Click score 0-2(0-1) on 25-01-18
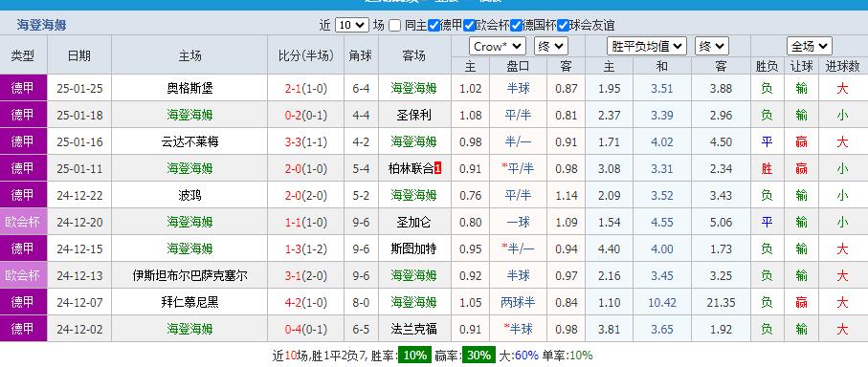This screenshot has height=367, width=868. 306,115
